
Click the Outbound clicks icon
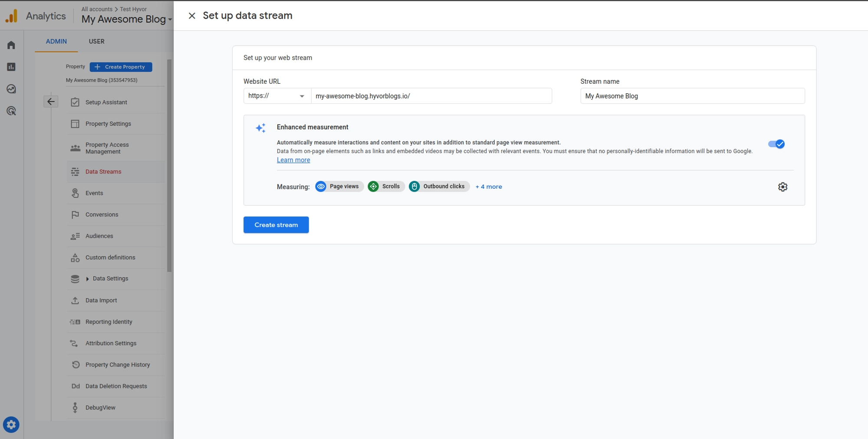pyautogui.click(x=414, y=187)
